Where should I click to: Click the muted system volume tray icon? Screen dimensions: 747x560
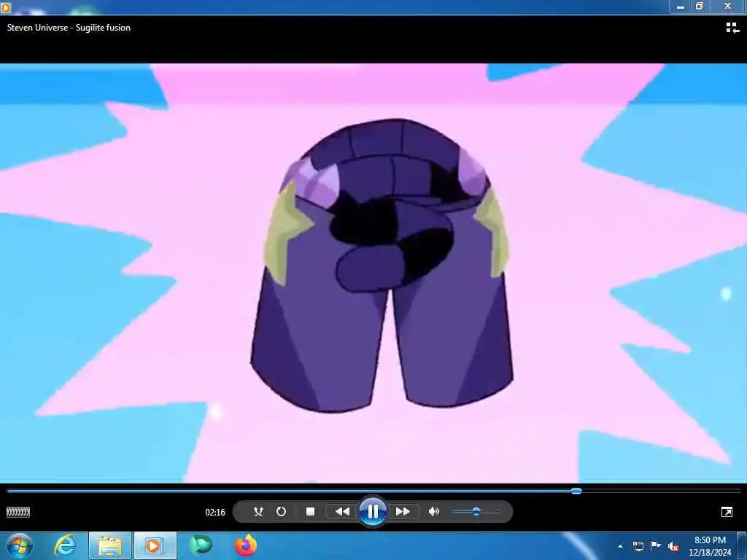(x=673, y=547)
